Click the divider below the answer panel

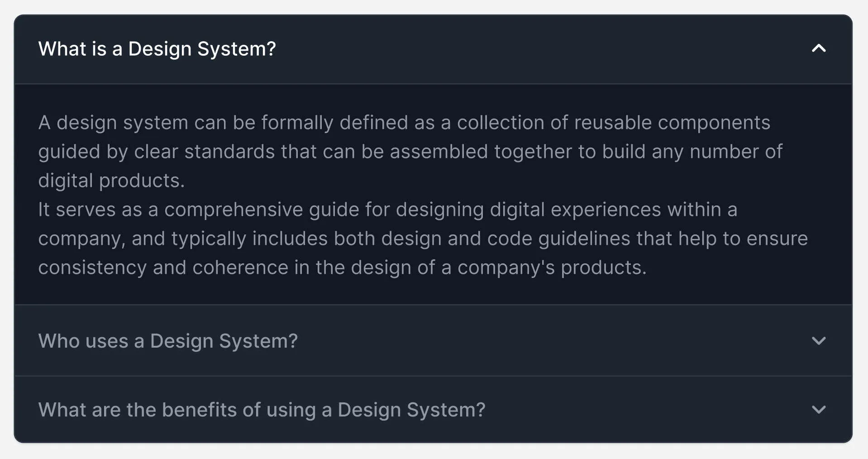coord(434,306)
